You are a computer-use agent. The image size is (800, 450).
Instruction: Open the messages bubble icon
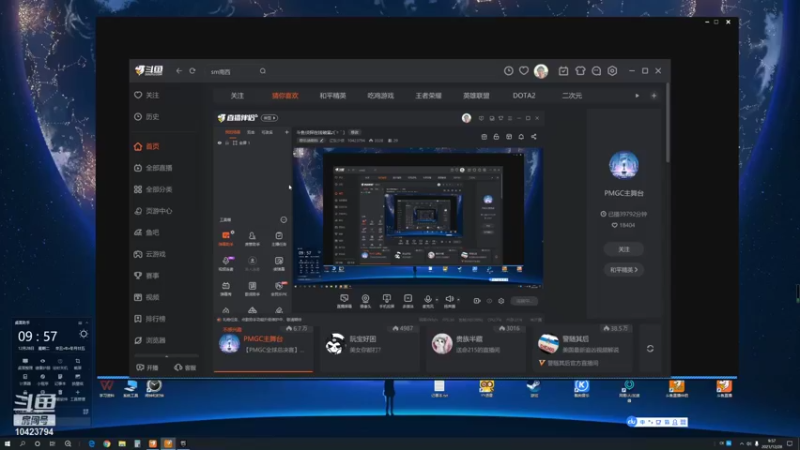click(596, 71)
